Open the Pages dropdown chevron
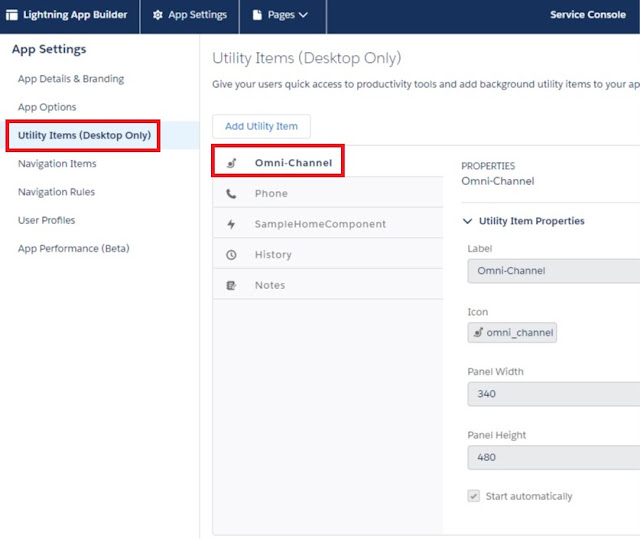The image size is (640, 539). [303, 15]
